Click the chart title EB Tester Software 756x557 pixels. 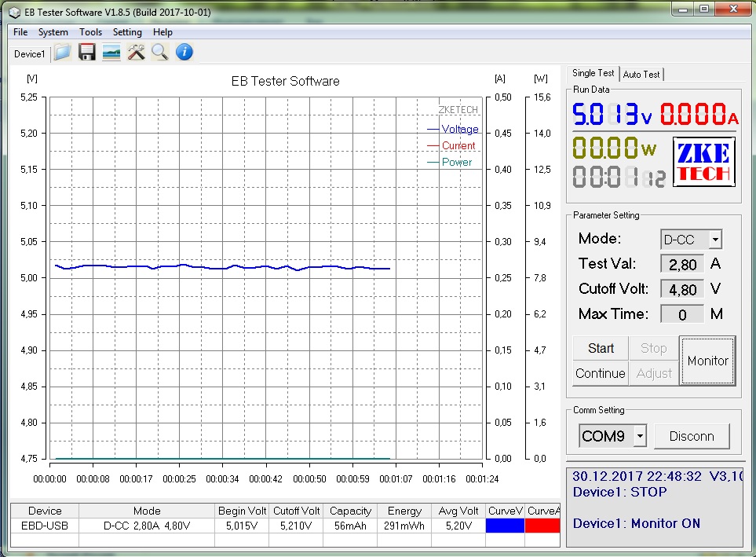click(x=286, y=81)
